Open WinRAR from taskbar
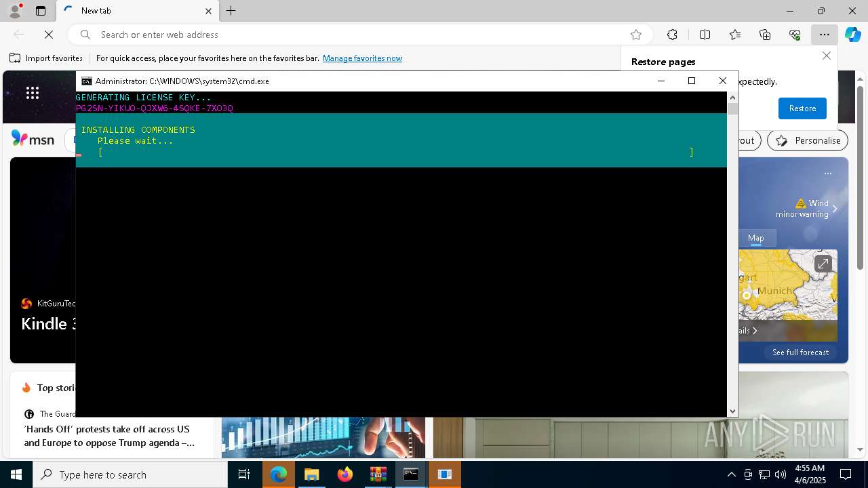The width and height of the screenshot is (868, 488). click(x=378, y=474)
